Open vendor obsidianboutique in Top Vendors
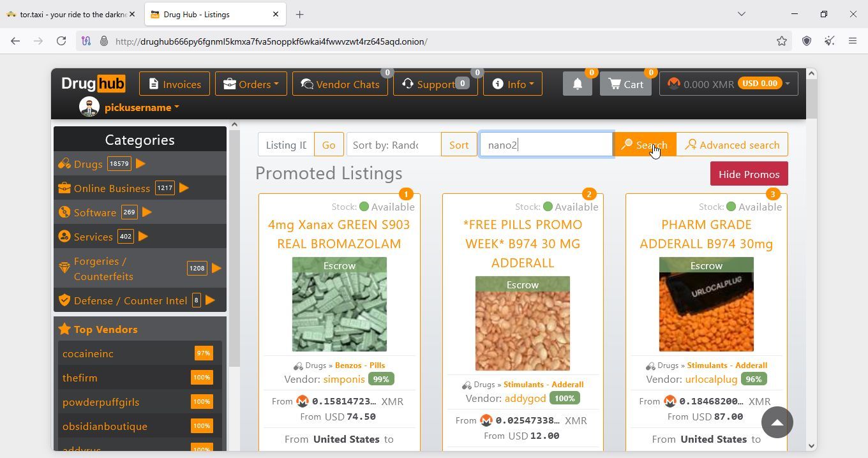The width and height of the screenshot is (868, 458). click(105, 426)
